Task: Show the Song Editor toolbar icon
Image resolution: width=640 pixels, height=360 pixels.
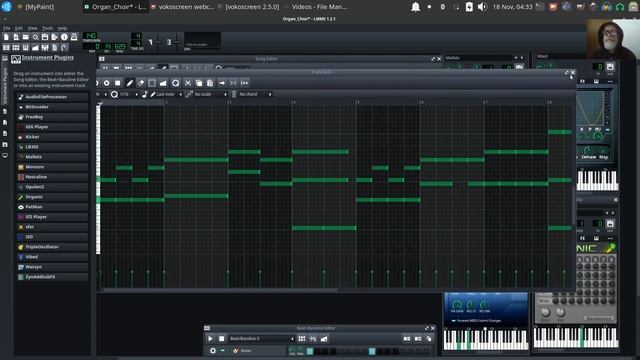Action: point(6,47)
